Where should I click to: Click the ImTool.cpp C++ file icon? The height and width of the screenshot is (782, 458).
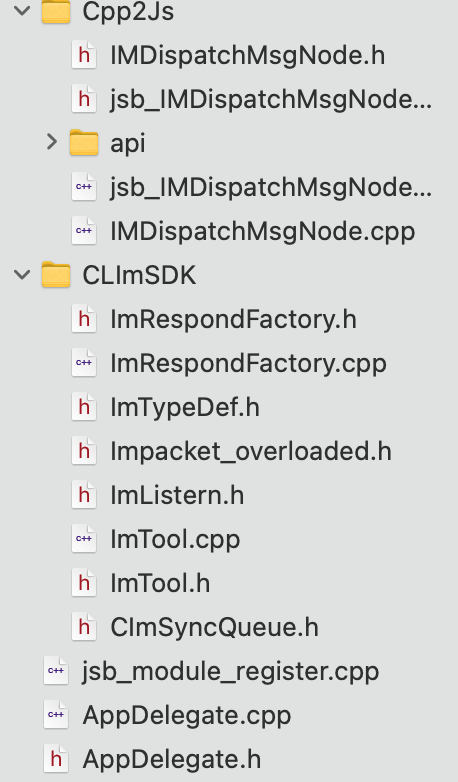84,539
